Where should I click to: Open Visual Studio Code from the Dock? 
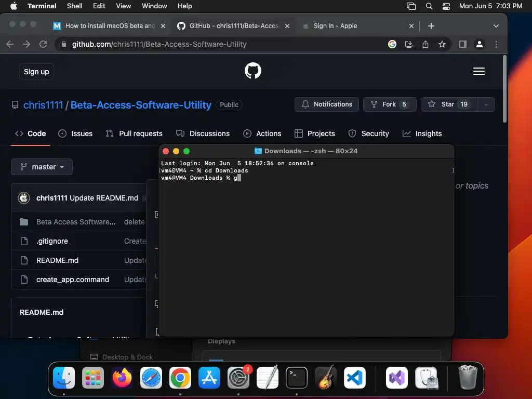click(355, 378)
